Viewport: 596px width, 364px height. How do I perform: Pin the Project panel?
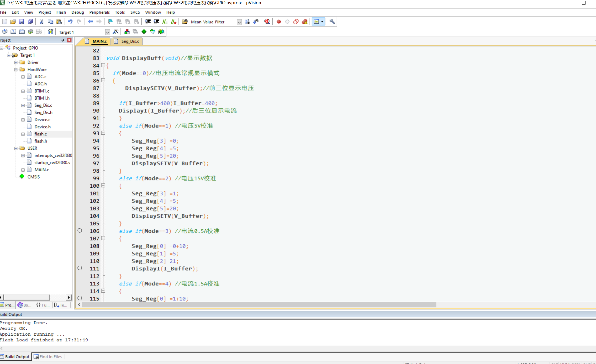tap(63, 40)
